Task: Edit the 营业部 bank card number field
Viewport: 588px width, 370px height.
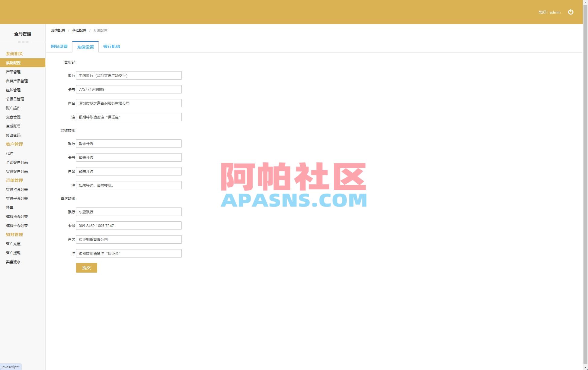Action: click(129, 89)
